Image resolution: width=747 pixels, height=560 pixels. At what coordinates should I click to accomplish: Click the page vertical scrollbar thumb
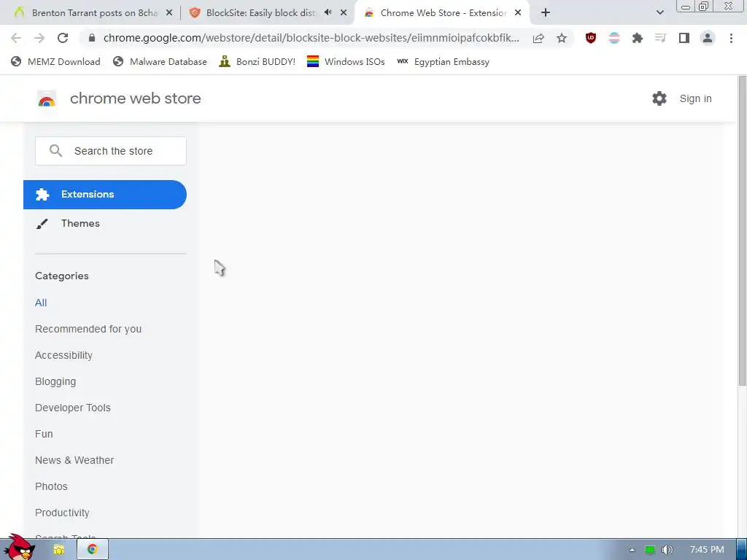742,231
